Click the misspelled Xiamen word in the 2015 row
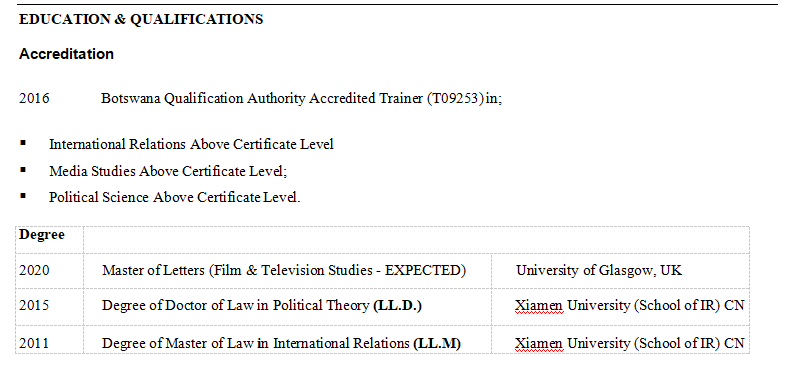Viewport: 800px width, 376px height. 539,306
